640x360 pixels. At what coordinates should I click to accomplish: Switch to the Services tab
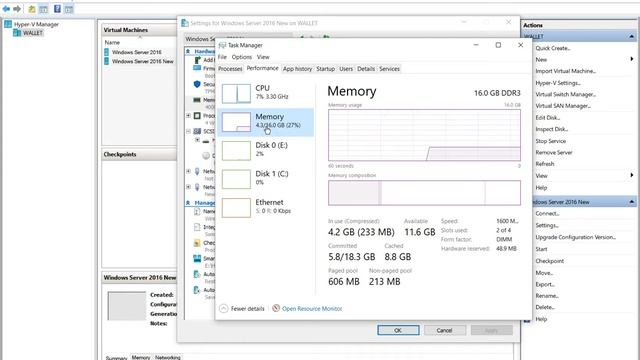click(389, 69)
